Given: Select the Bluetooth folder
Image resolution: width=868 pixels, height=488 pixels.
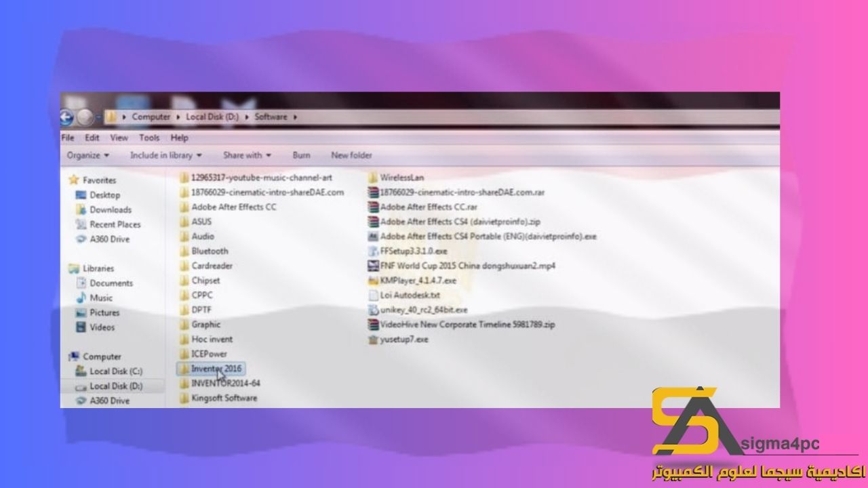Looking at the screenshot, I should [x=204, y=251].
